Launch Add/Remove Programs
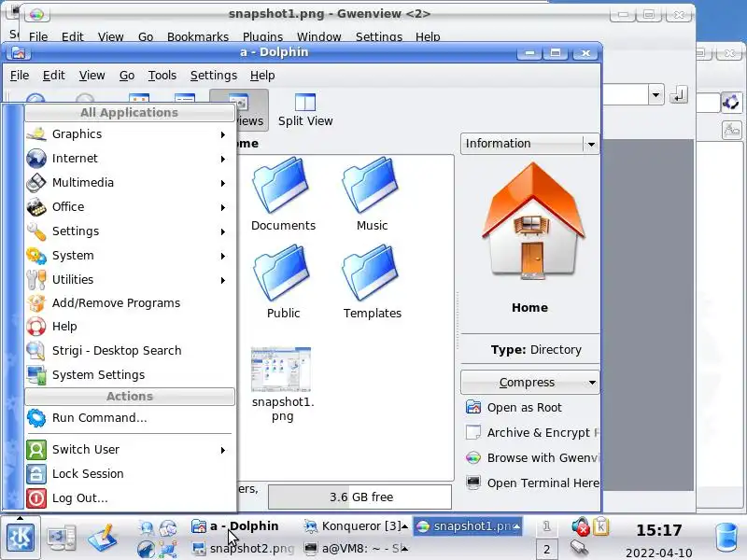Screen dimensions: 747x560 [x=130, y=303]
